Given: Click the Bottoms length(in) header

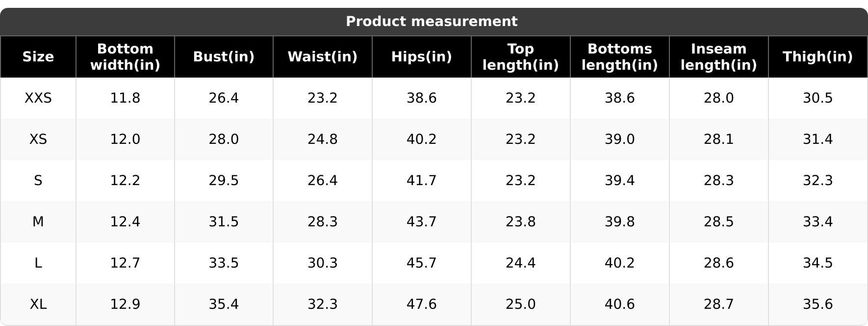Looking at the screenshot, I should [620, 57].
